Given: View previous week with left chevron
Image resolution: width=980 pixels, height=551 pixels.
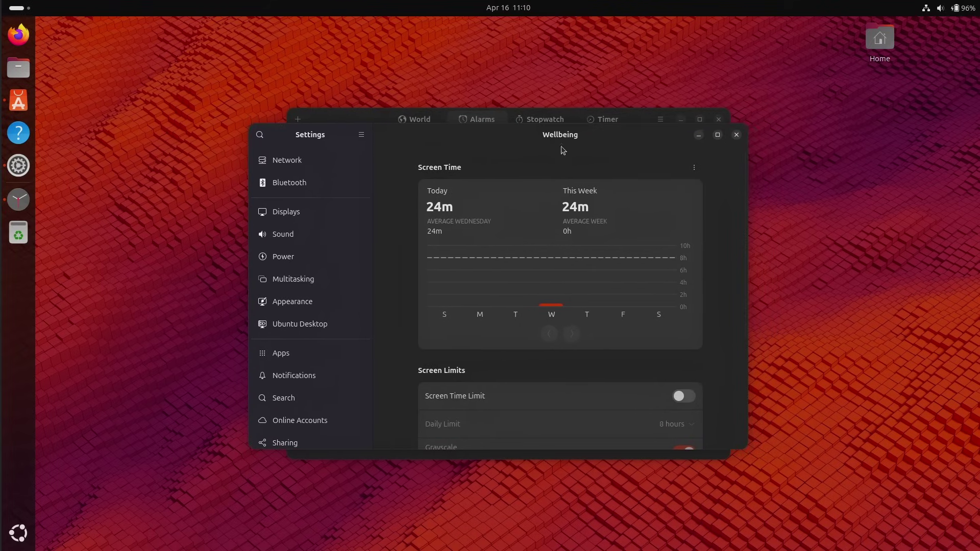Looking at the screenshot, I should click(x=549, y=333).
